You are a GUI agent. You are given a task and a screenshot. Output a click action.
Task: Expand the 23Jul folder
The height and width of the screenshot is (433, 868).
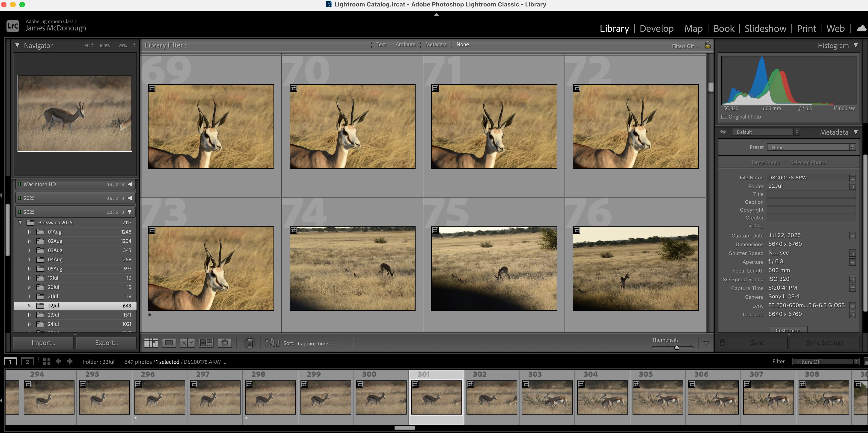(x=30, y=315)
